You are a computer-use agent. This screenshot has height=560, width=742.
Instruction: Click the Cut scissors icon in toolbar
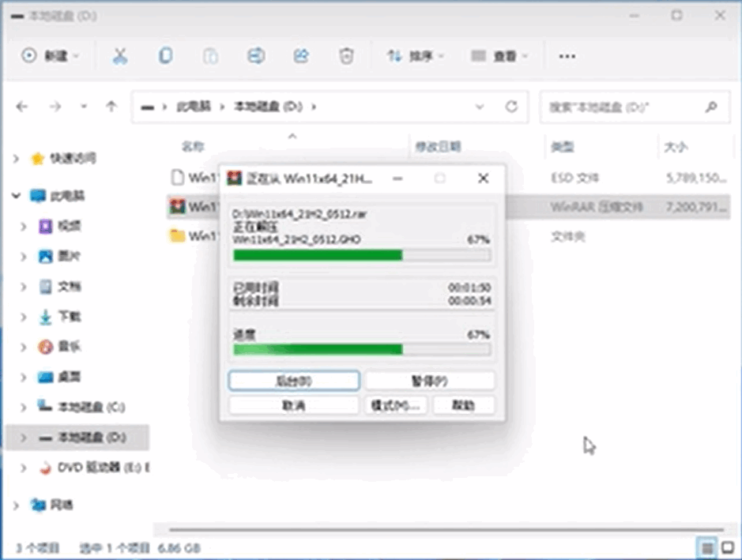tap(120, 56)
